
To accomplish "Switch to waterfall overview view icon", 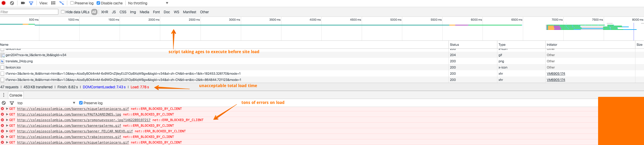I will [x=62, y=3].
